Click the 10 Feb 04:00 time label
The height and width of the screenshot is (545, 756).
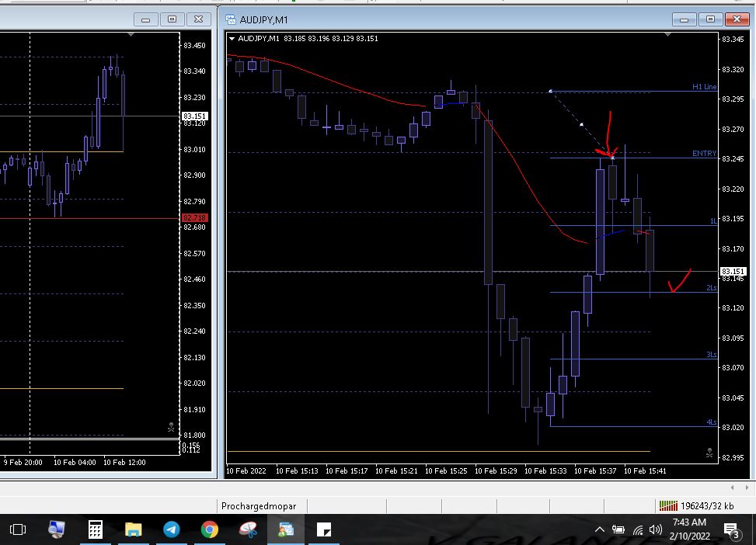pos(75,462)
